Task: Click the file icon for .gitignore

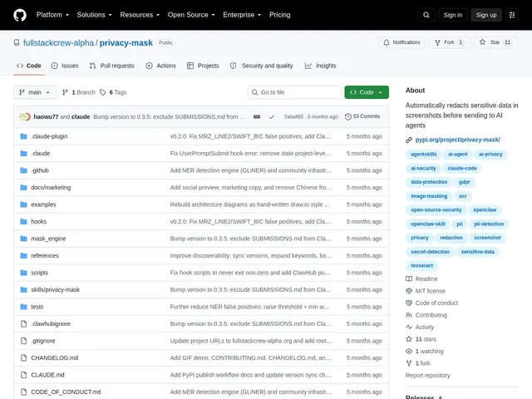Action: (23, 341)
